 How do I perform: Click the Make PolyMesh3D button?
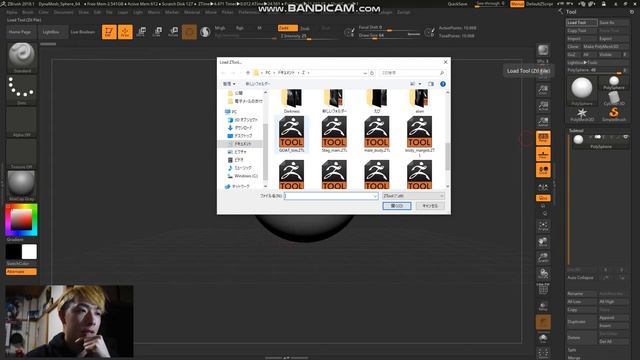click(x=605, y=47)
